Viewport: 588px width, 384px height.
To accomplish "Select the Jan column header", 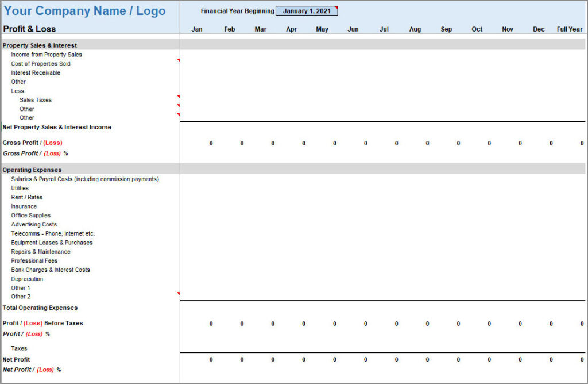I will 196,29.
